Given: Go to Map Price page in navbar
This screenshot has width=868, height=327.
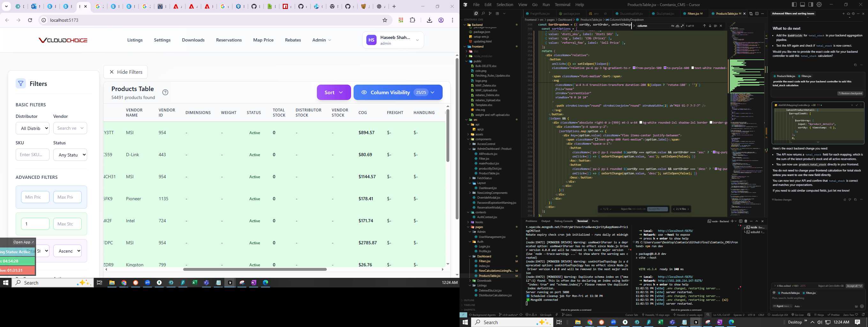Looking at the screenshot, I should tap(263, 40).
